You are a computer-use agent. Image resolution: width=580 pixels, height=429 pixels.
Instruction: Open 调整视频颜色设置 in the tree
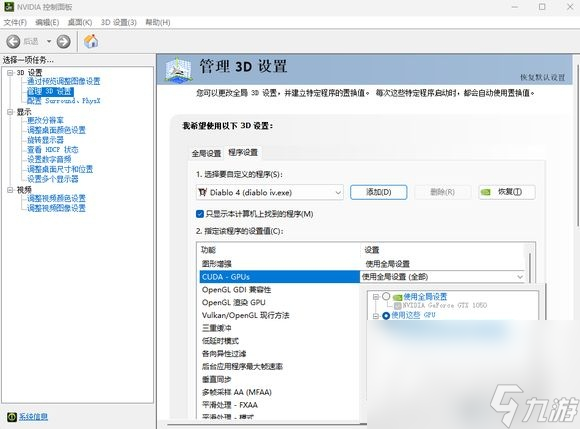pos(56,198)
